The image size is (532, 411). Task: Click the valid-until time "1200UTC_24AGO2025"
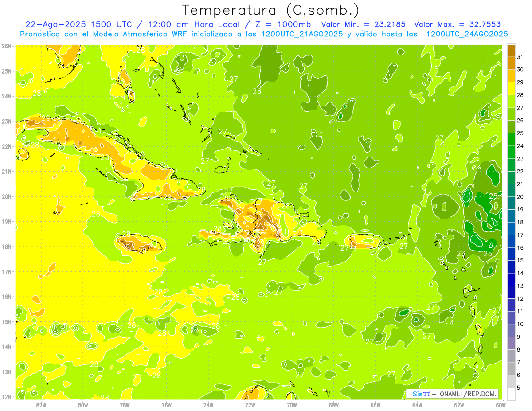pos(467,34)
